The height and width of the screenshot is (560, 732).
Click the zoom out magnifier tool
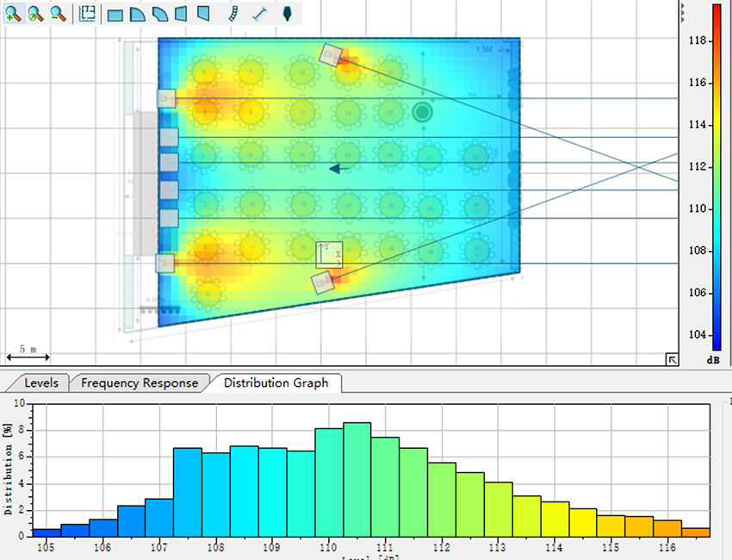tap(58, 14)
